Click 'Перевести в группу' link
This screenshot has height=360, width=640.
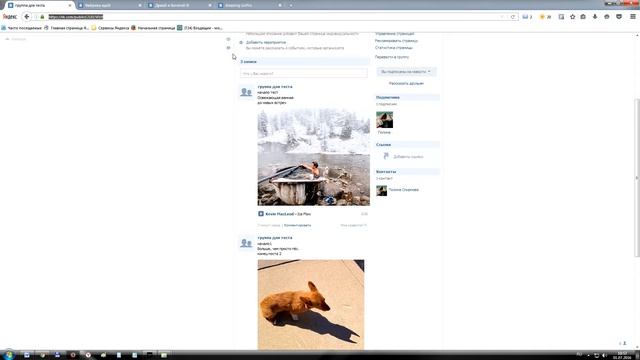(392, 57)
